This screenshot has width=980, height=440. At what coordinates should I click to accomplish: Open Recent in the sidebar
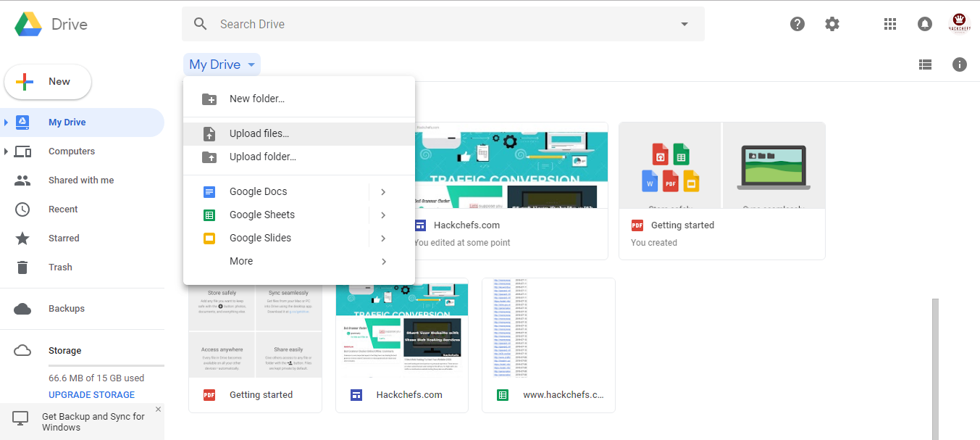[82, 209]
